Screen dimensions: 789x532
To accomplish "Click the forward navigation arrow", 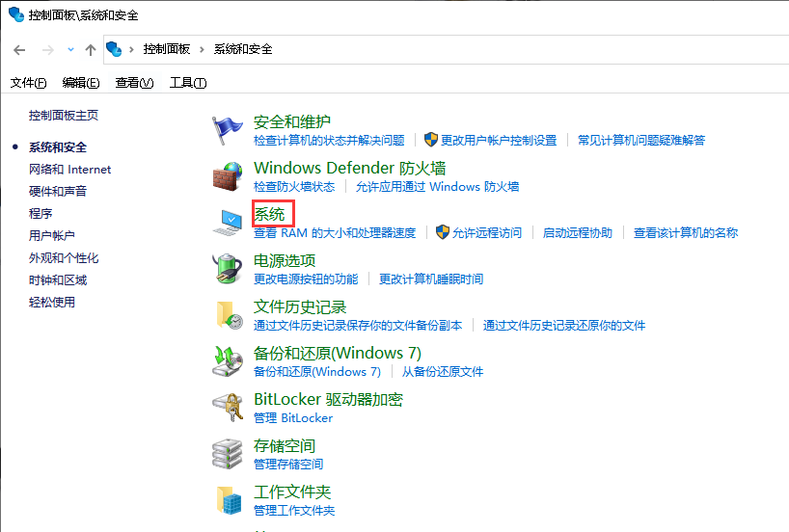I will 48,50.
